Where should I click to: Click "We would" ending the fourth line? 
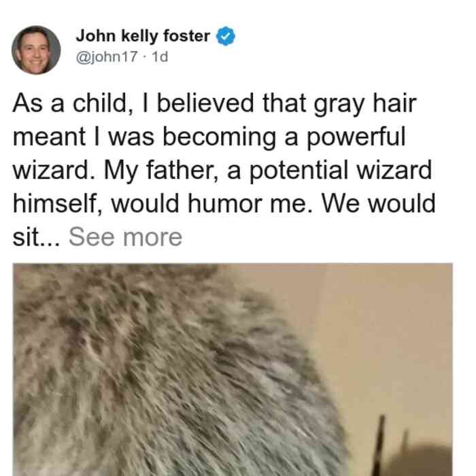point(379,204)
